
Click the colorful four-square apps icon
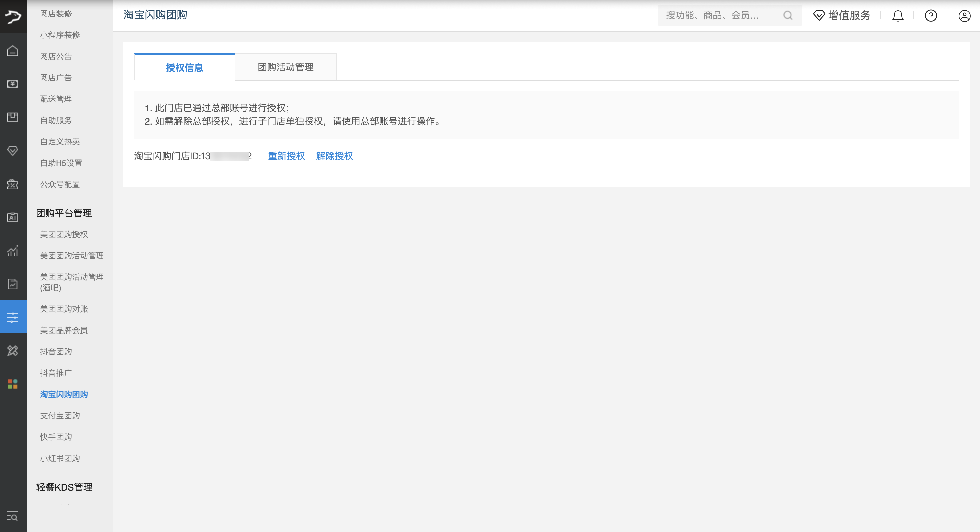click(13, 384)
